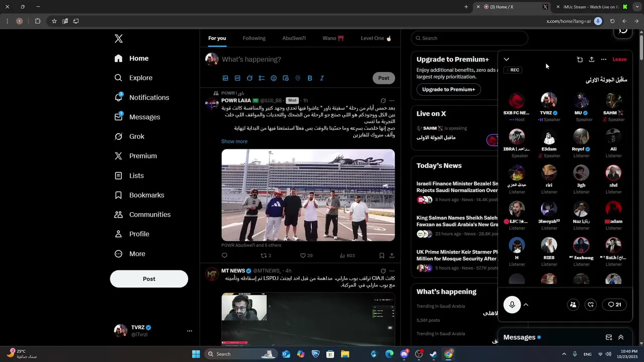
Task: Share the POWR LAilA post
Action: pyautogui.click(x=392, y=255)
